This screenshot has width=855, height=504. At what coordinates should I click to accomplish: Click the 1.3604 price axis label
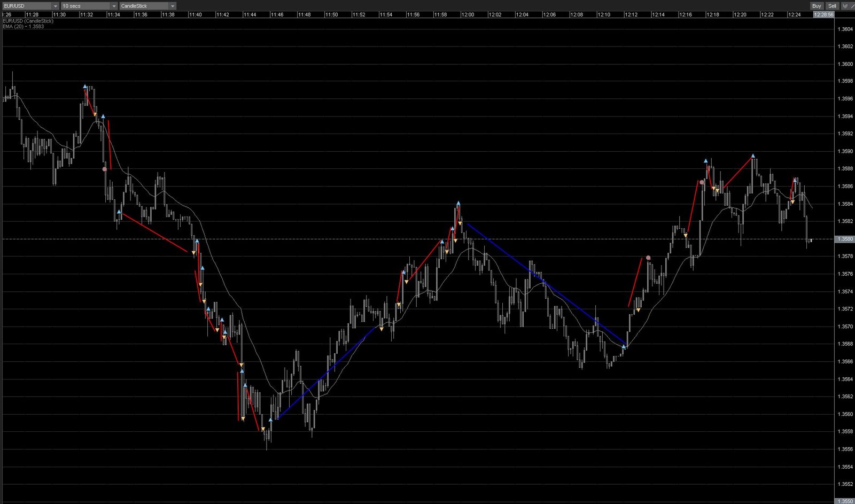(x=845, y=29)
